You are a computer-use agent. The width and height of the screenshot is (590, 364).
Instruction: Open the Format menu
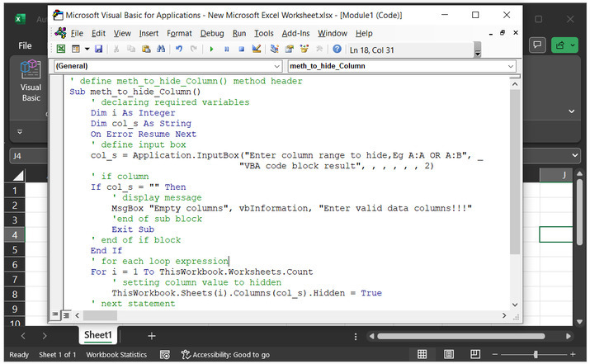tap(179, 33)
